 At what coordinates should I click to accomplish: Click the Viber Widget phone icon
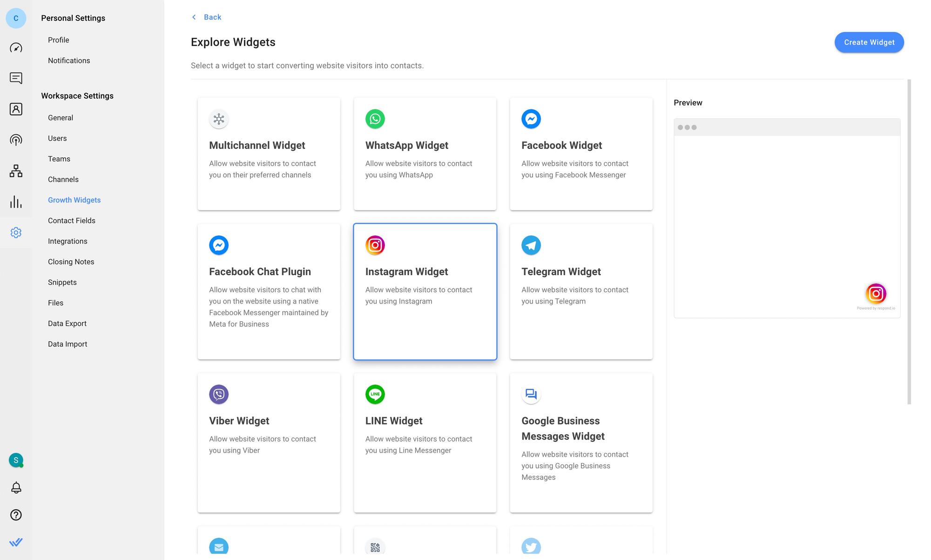click(x=219, y=394)
